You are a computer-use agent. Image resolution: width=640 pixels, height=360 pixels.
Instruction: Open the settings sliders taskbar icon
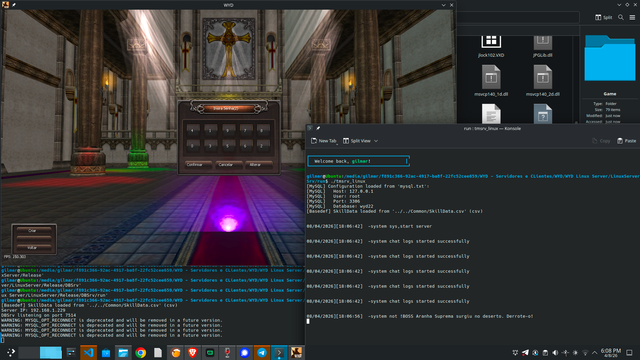pyautogui.click(x=71, y=353)
